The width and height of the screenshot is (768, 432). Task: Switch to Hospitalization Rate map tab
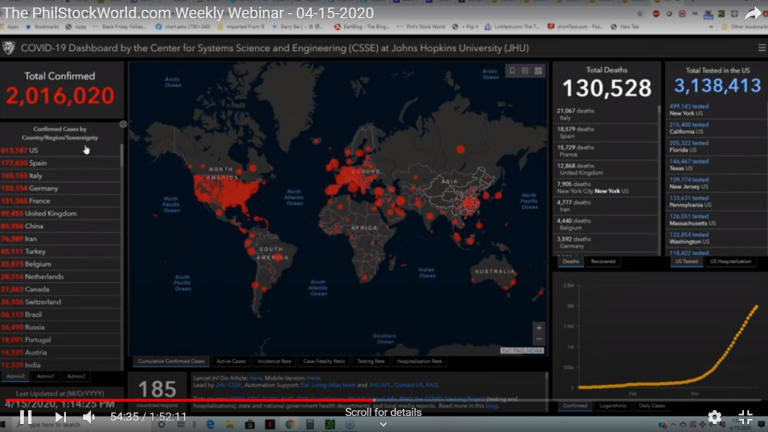click(x=419, y=361)
